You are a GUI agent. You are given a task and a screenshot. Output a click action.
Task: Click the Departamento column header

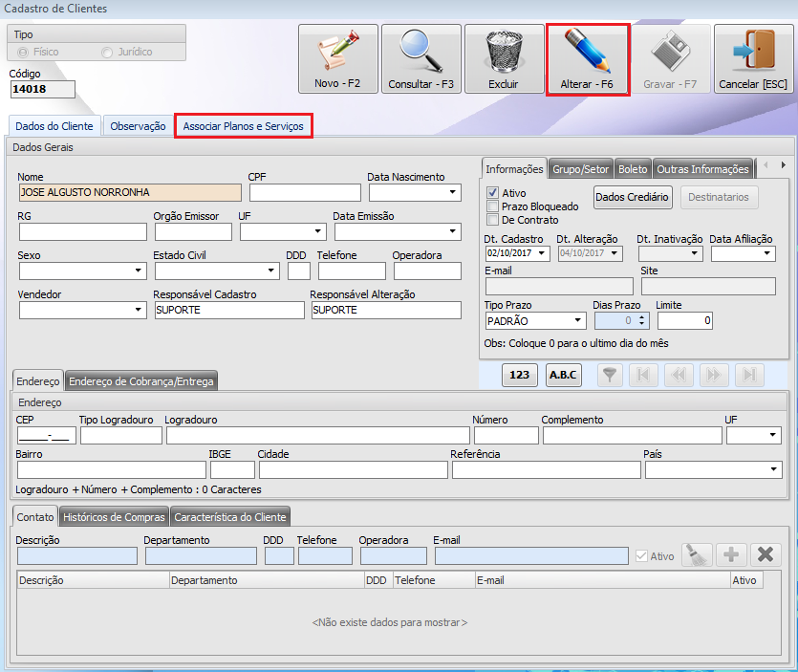coord(268,580)
